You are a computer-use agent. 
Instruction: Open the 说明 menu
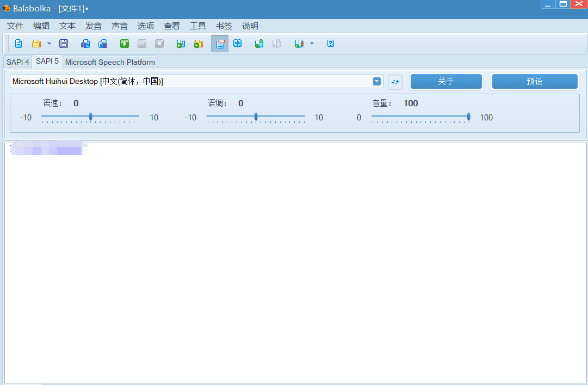click(250, 26)
